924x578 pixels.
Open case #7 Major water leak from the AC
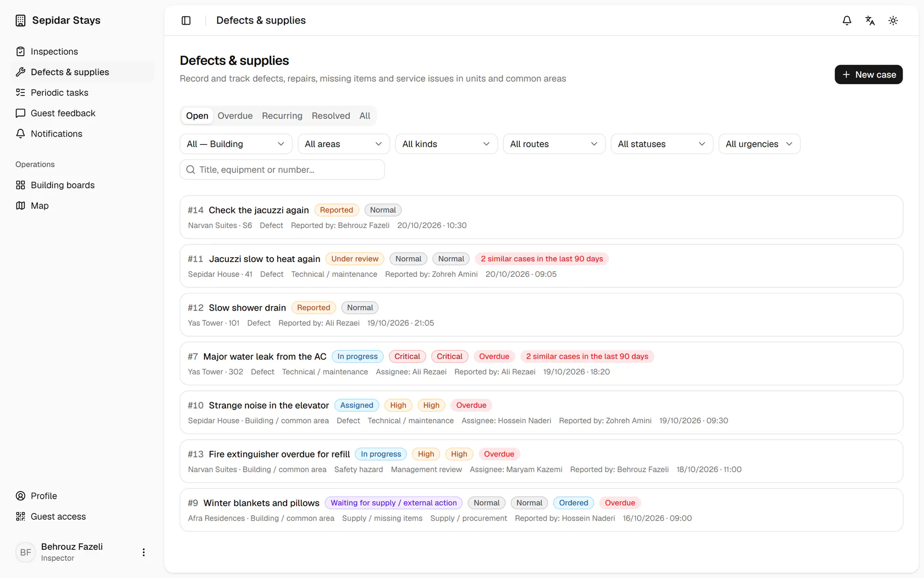click(541, 363)
